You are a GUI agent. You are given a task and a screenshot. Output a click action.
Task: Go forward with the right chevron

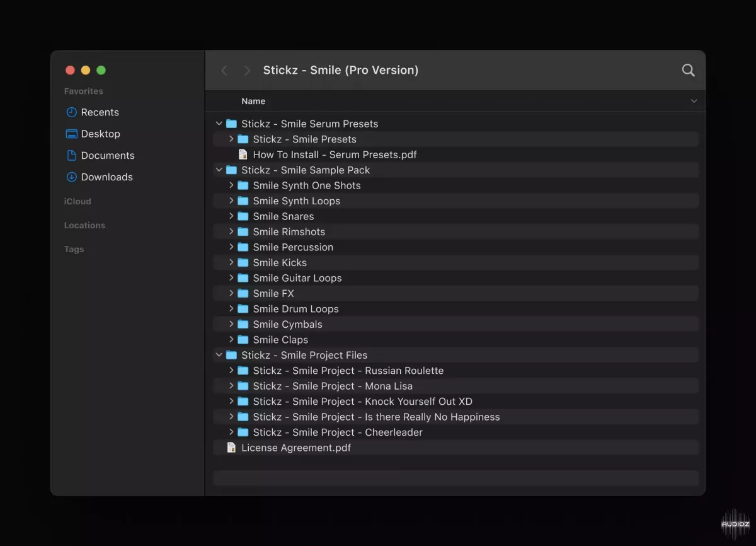(x=247, y=70)
